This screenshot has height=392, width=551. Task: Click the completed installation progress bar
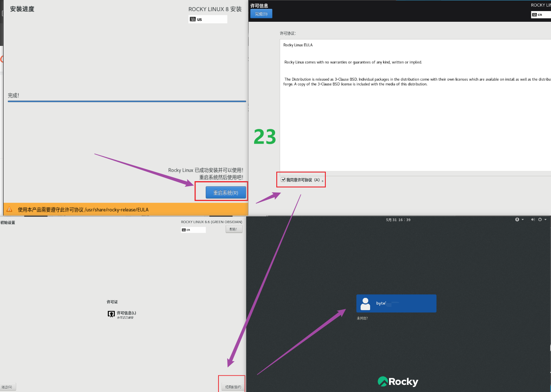click(127, 101)
